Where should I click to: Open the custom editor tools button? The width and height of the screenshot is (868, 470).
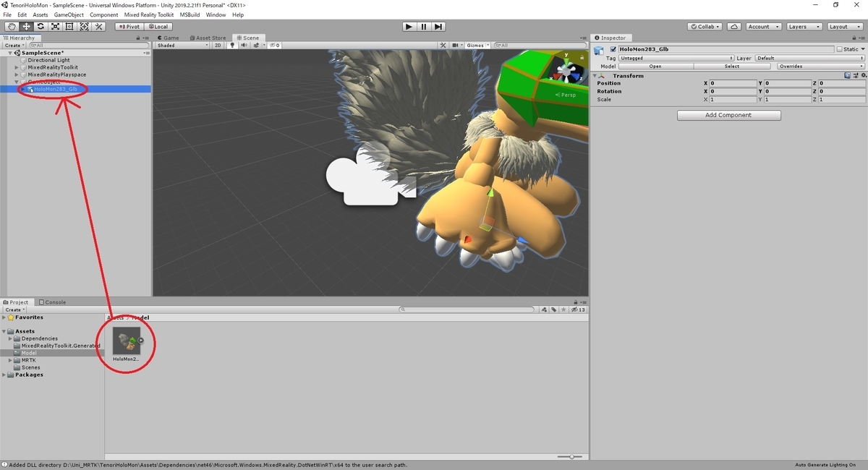99,27
